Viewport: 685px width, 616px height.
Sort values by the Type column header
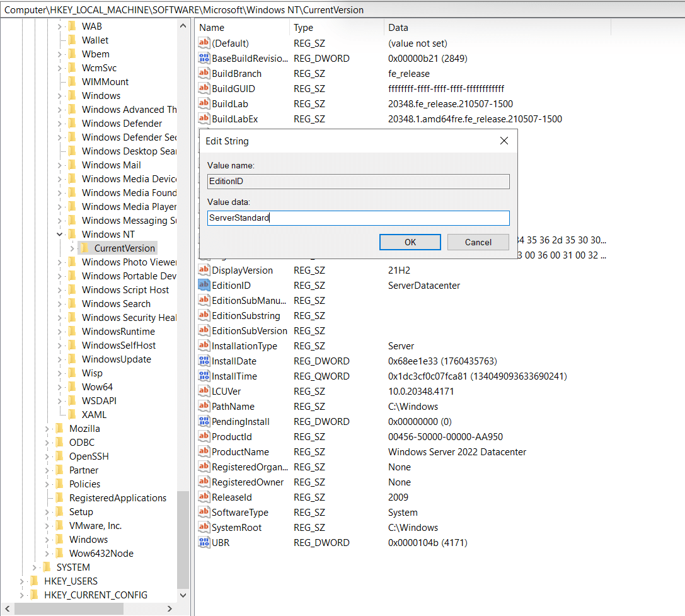pyautogui.click(x=337, y=28)
